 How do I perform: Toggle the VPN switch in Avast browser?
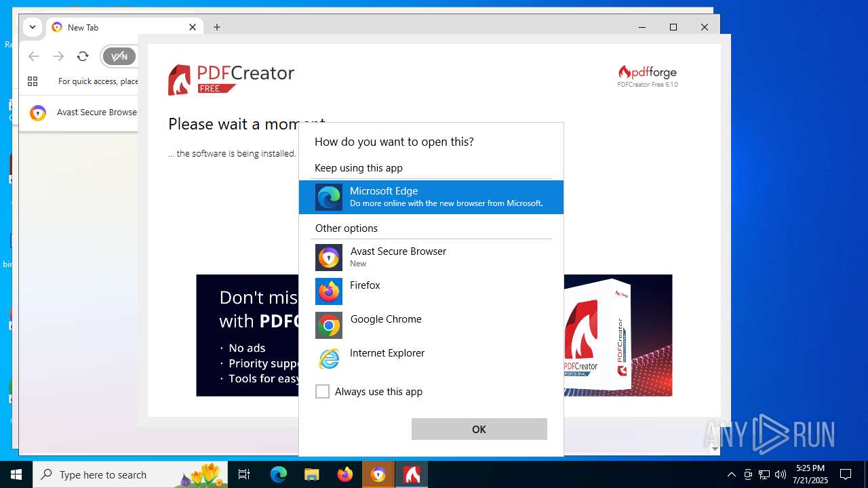click(119, 56)
